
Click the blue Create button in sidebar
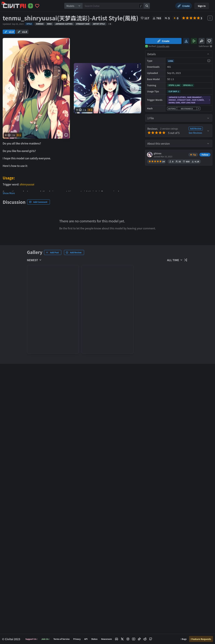[x=163, y=41]
